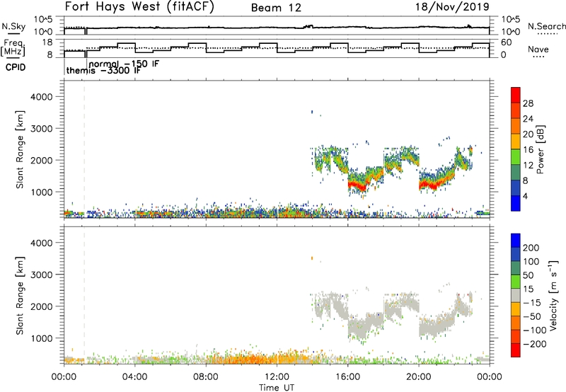Click the 'Slant Range [km]' label of velocity panel

tap(20, 296)
